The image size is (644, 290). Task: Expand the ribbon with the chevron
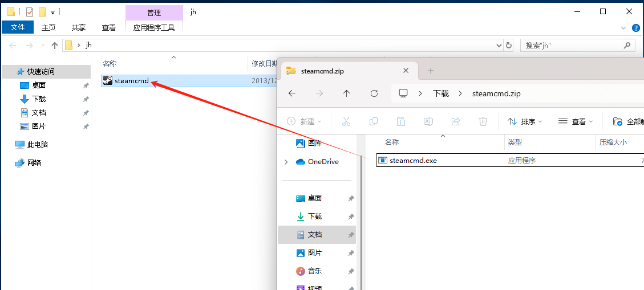click(x=624, y=28)
